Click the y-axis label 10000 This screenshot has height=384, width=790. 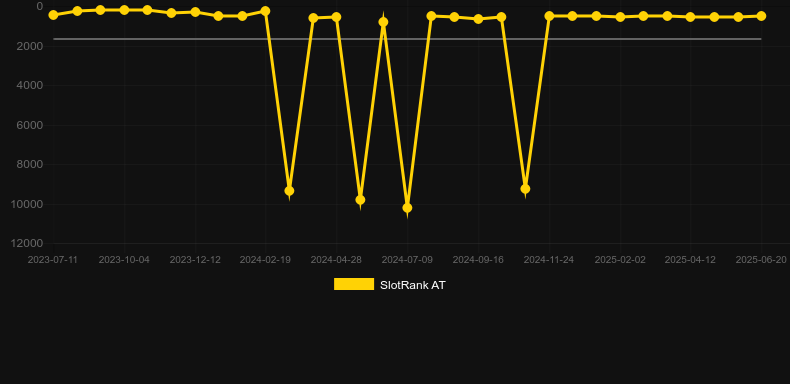click(x=27, y=204)
